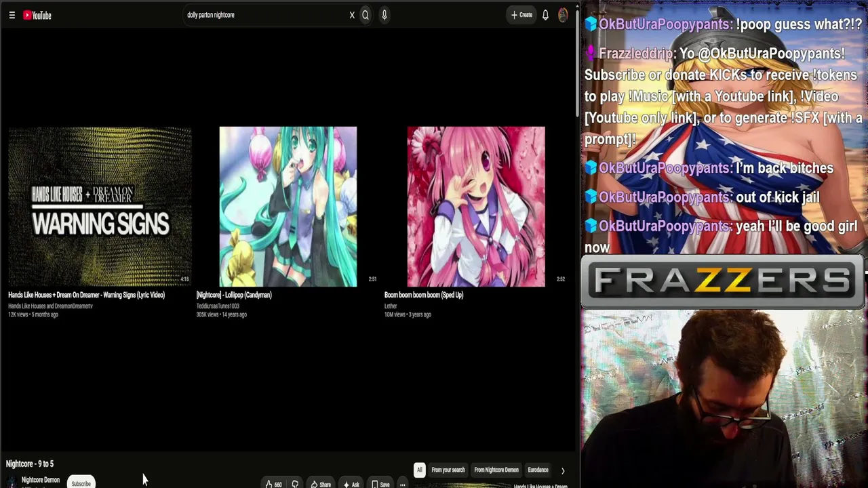The height and width of the screenshot is (488, 868).
Task: Click 'Nightcore - 9 to 5' video title
Action: point(30,464)
